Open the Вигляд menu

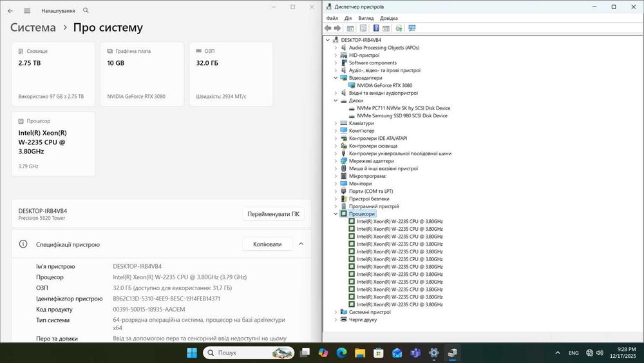click(366, 18)
